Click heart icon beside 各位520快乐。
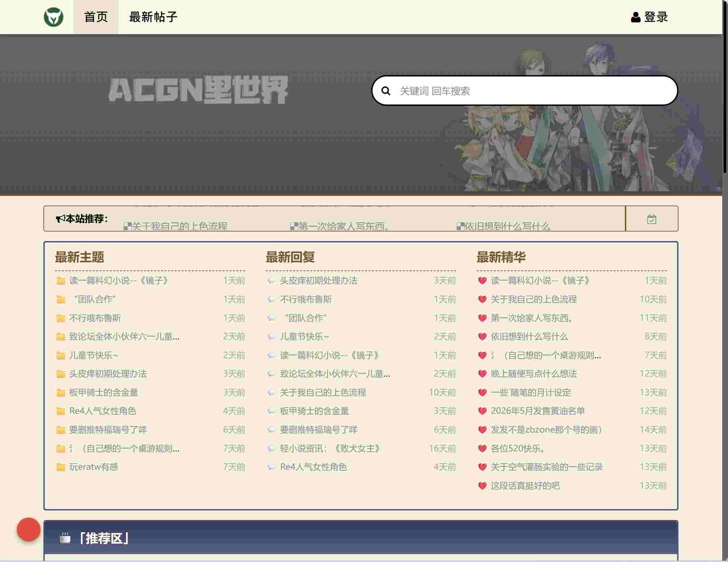728x562 pixels. 482,448
